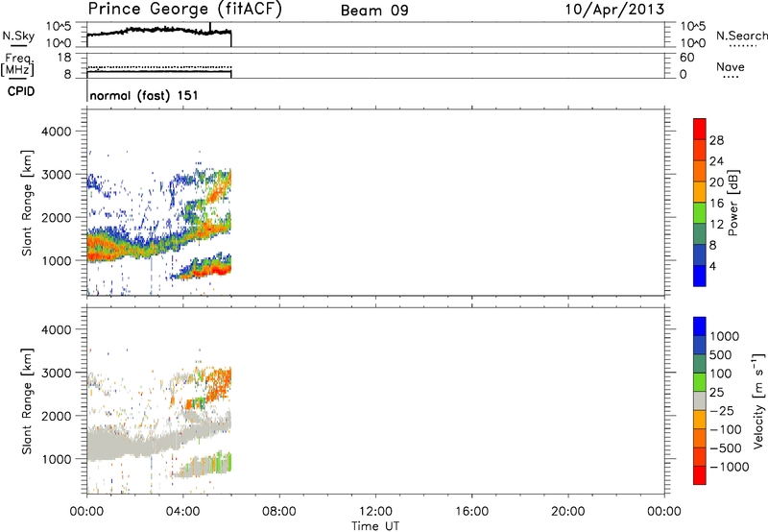Select the "20:00" time tick label

coord(568,512)
